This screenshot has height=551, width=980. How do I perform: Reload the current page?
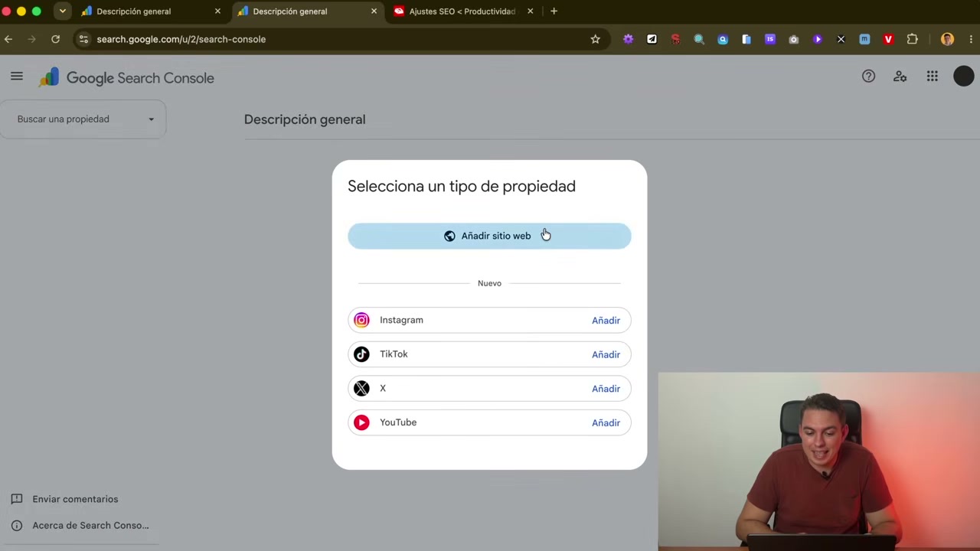click(55, 39)
